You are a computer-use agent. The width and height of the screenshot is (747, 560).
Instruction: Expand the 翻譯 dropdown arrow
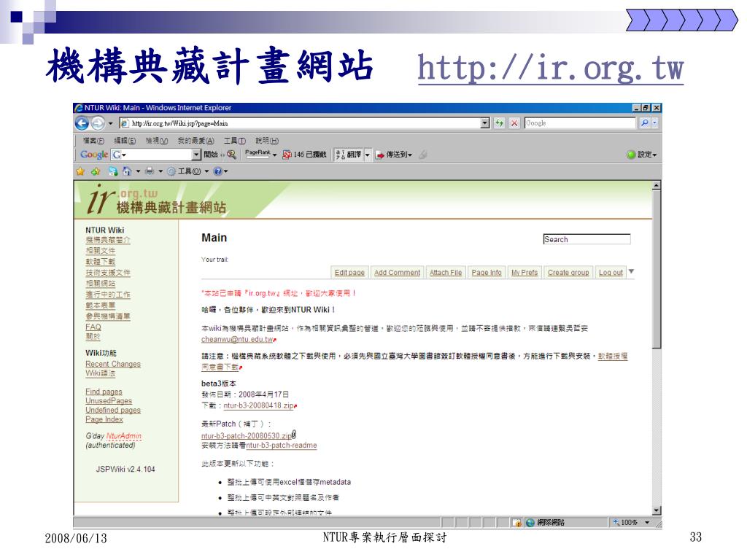[x=368, y=155]
